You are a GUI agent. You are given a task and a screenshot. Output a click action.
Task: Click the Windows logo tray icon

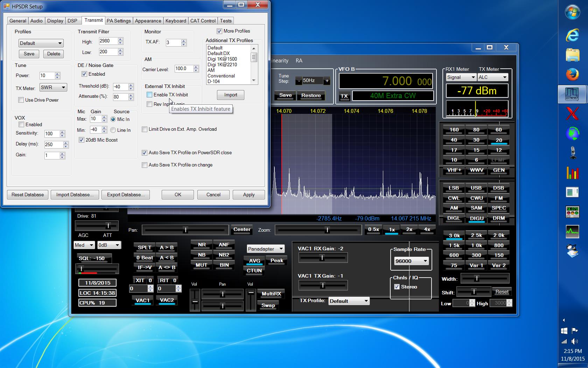pos(564,330)
